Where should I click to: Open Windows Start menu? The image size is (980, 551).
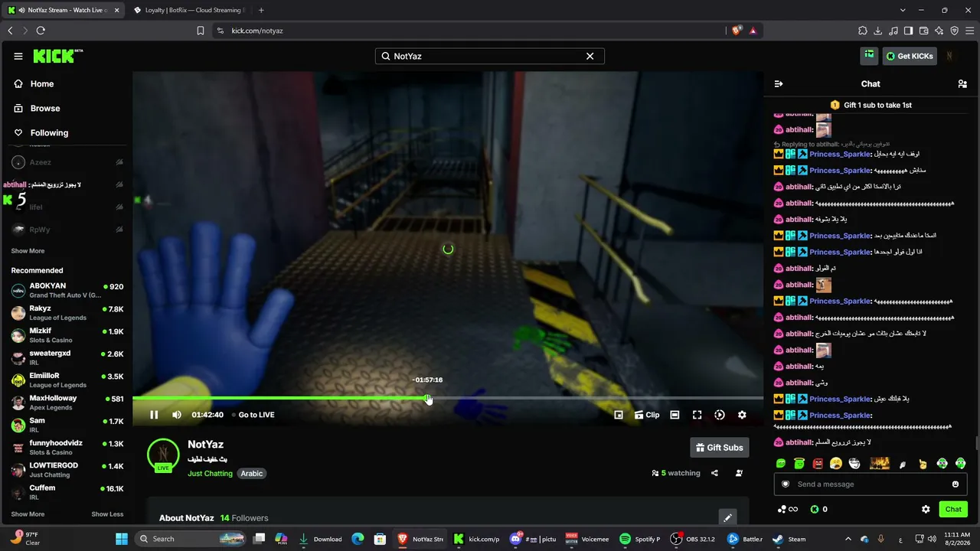pos(122,539)
